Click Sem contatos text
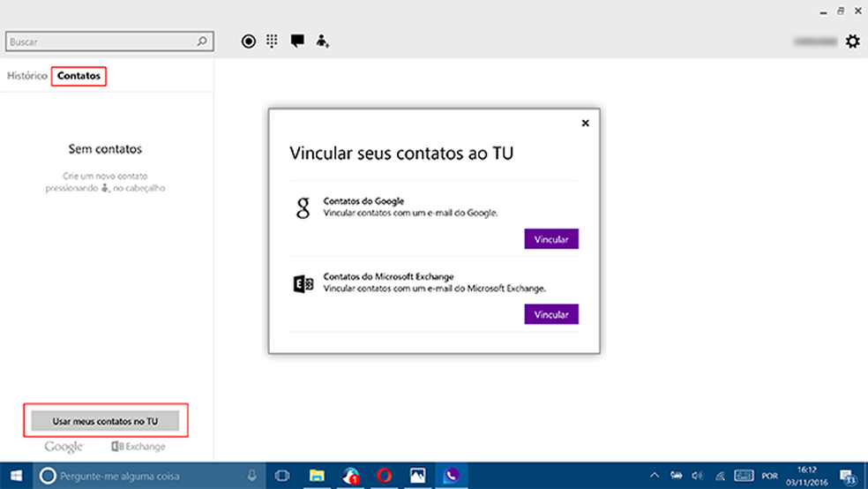 point(105,149)
